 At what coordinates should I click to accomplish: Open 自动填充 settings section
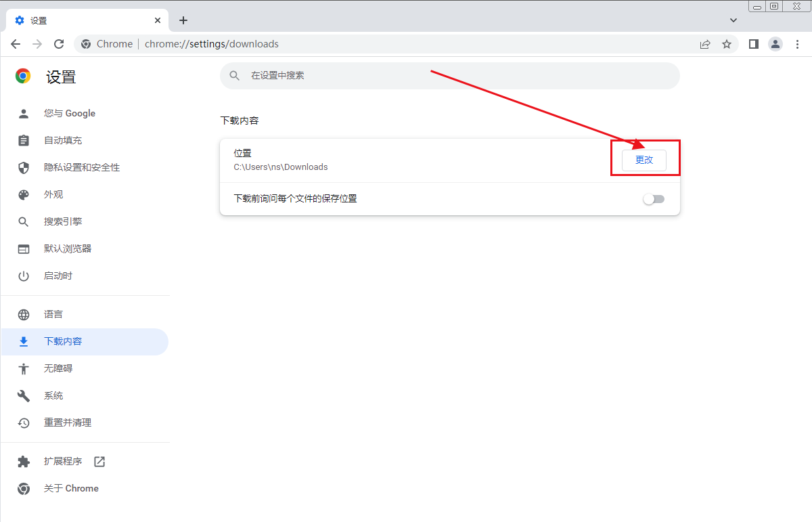(85, 140)
